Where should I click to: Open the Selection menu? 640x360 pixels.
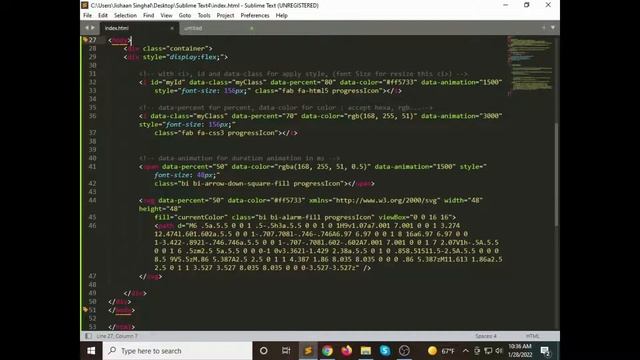pos(125,16)
